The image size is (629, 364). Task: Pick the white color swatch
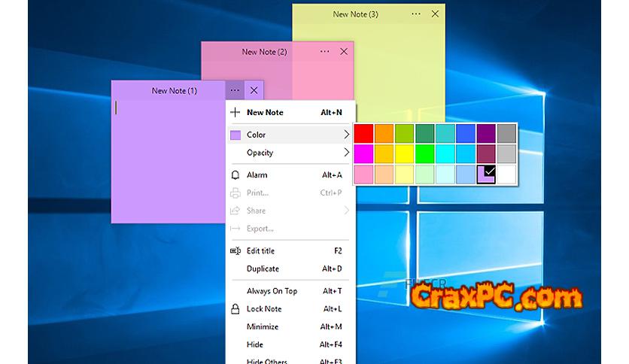click(x=506, y=174)
